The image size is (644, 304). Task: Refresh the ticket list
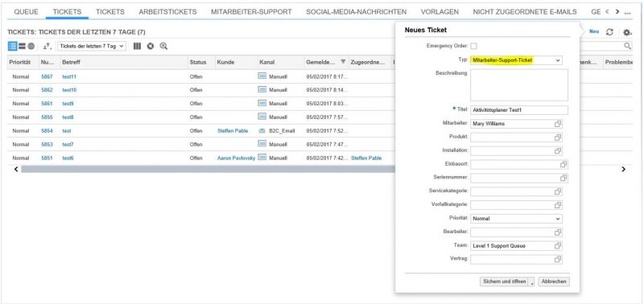pyautogui.click(x=610, y=32)
